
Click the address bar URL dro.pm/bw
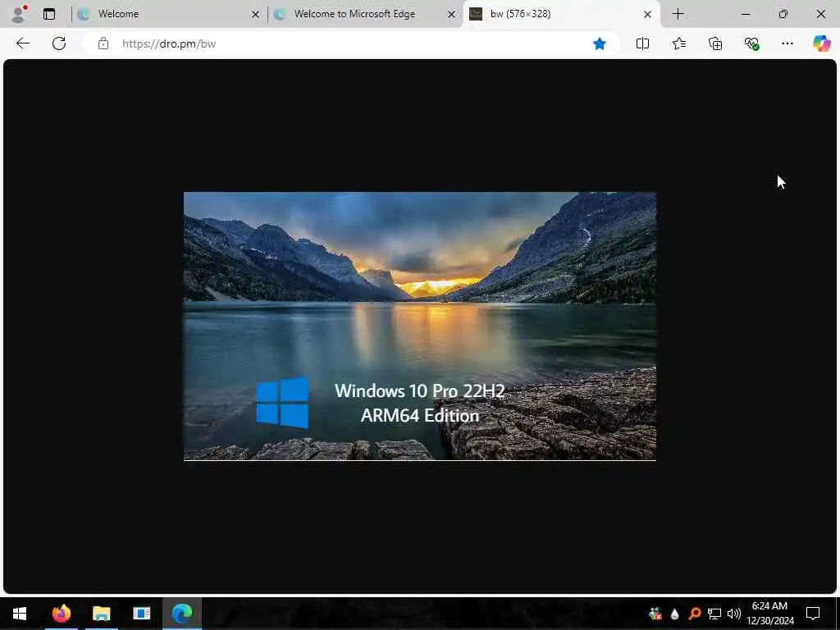tap(169, 44)
